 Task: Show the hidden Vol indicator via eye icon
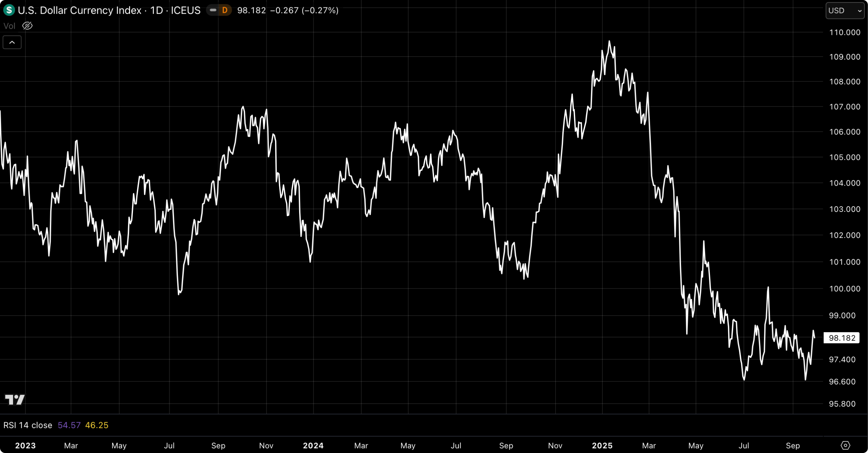[27, 26]
